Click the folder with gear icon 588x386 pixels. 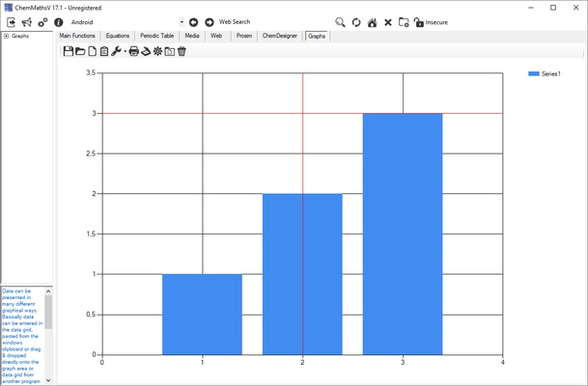404,22
